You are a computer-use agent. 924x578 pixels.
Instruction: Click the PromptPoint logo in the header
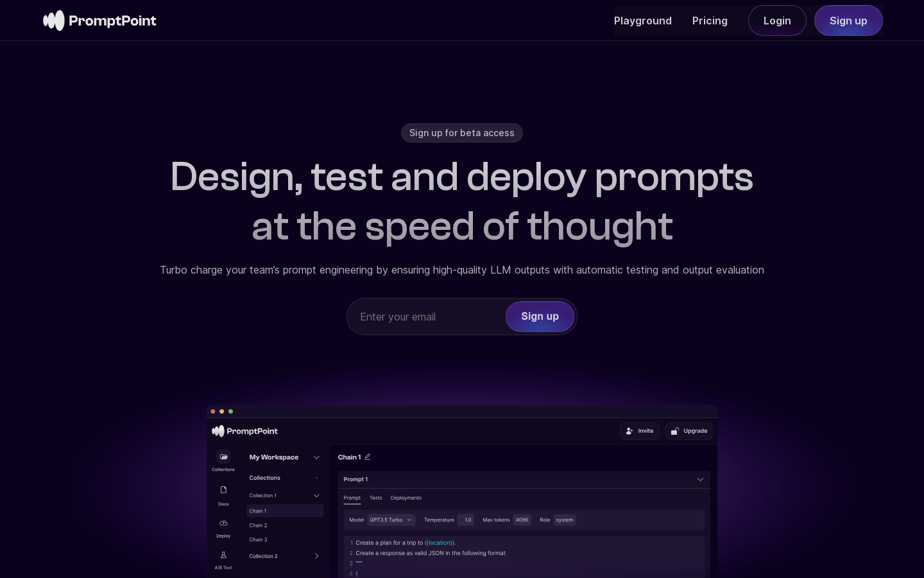(99, 21)
